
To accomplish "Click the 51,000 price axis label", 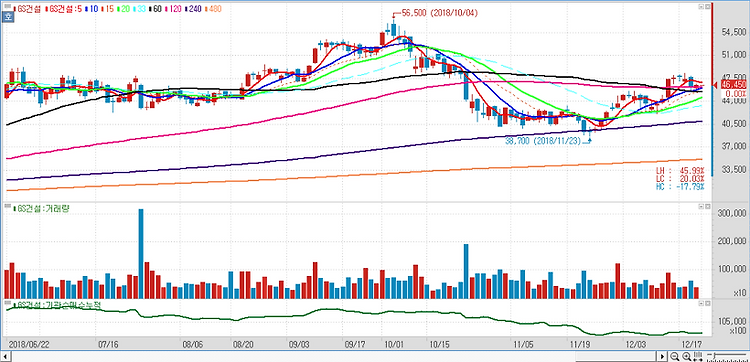I will 733,55.
